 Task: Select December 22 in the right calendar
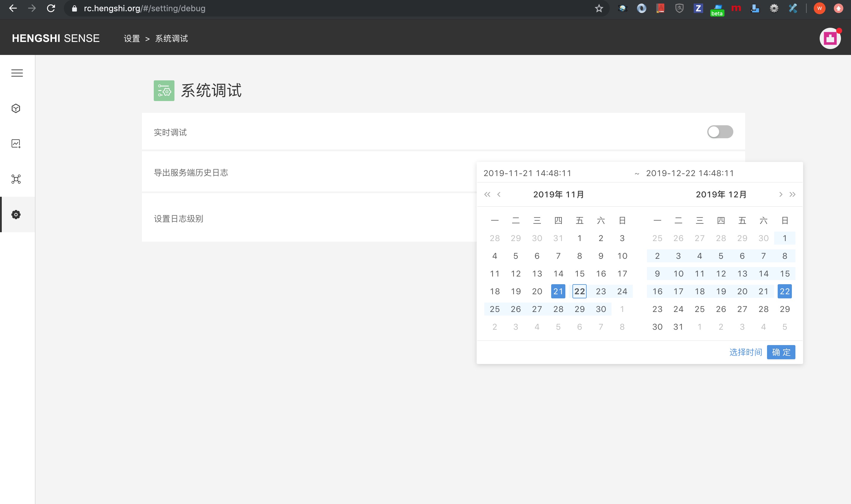[x=784, y=291]
